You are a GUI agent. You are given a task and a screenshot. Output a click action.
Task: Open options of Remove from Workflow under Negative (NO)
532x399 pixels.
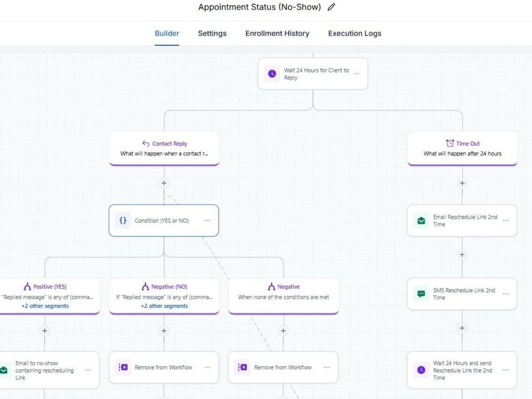[207, 367]
